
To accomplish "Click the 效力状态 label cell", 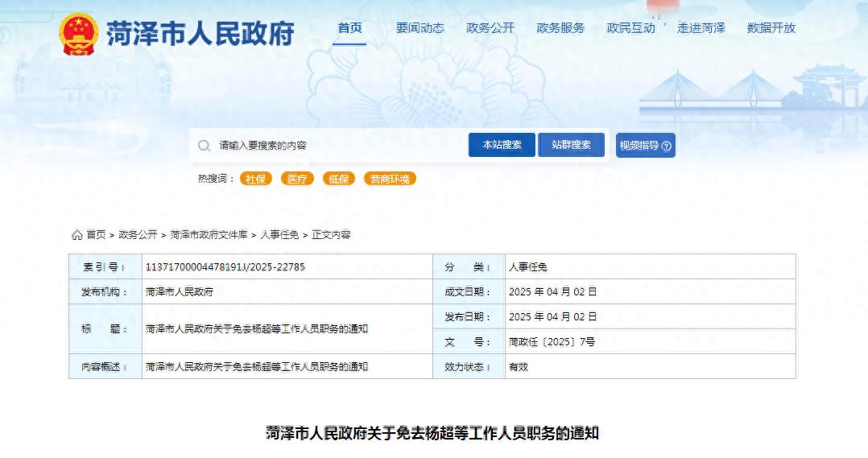I will click(469, 367).
